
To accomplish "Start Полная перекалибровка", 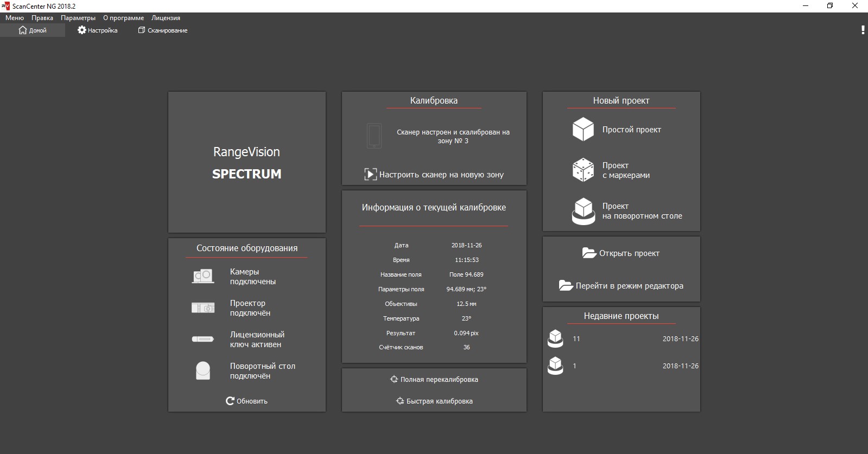I will (434, 379).
